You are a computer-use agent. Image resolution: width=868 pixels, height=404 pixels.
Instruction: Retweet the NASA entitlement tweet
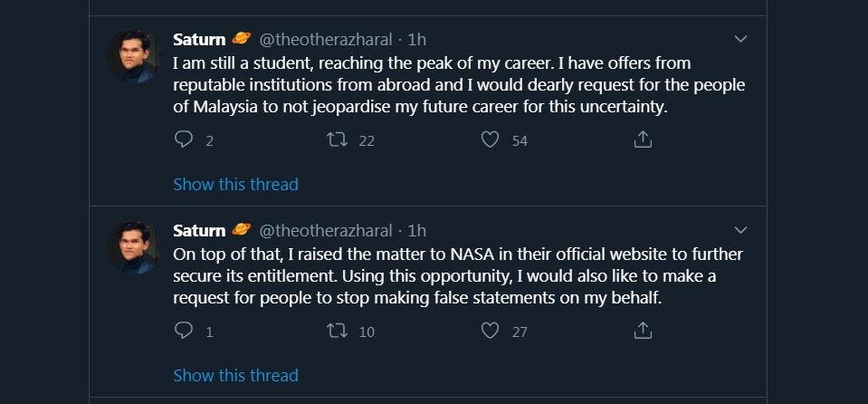[337, 331]
